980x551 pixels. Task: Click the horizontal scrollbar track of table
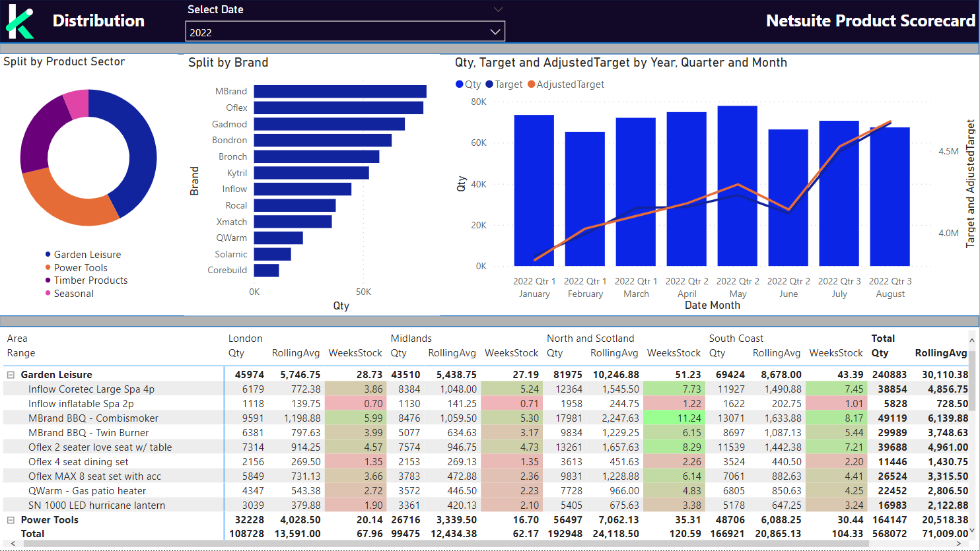486,544
